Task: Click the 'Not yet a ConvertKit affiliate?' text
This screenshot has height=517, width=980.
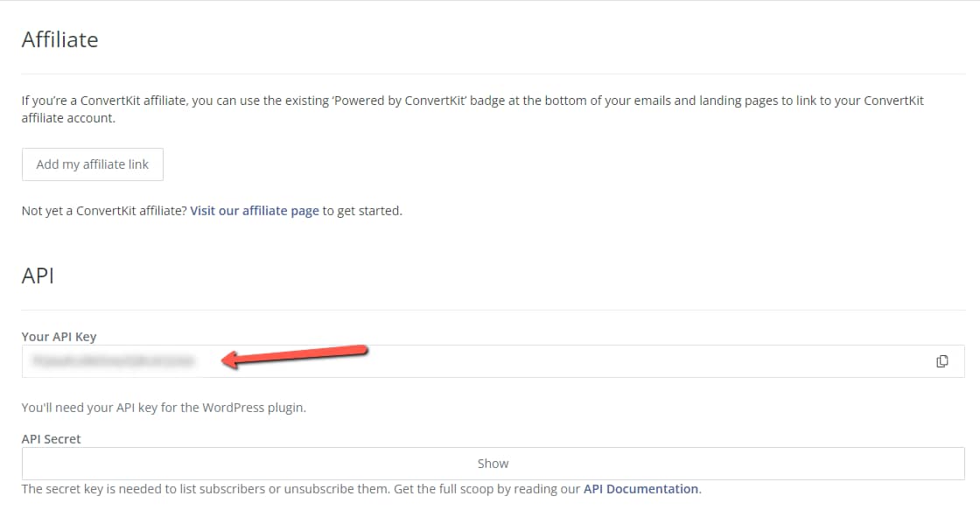Action: coord(104,211)
